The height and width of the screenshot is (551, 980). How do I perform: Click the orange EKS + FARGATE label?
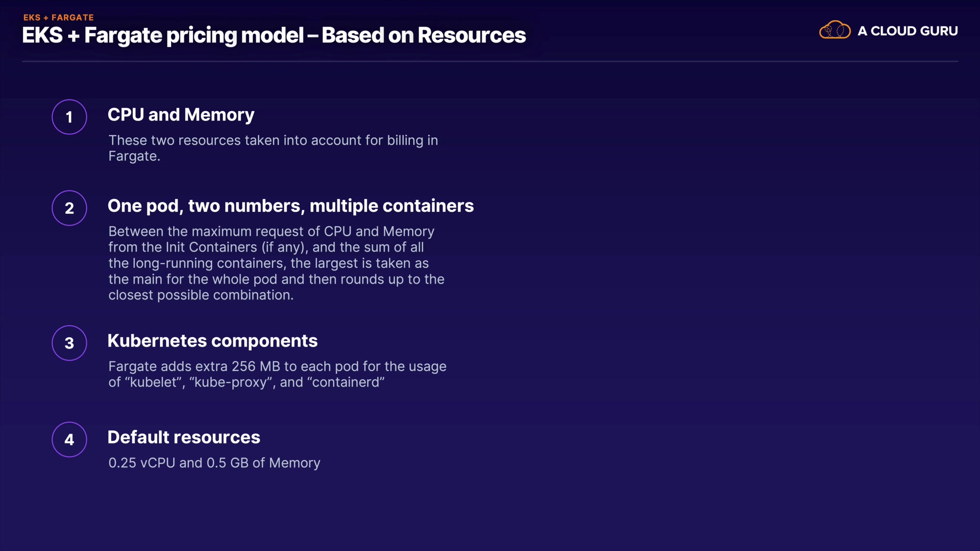point(58,17)
